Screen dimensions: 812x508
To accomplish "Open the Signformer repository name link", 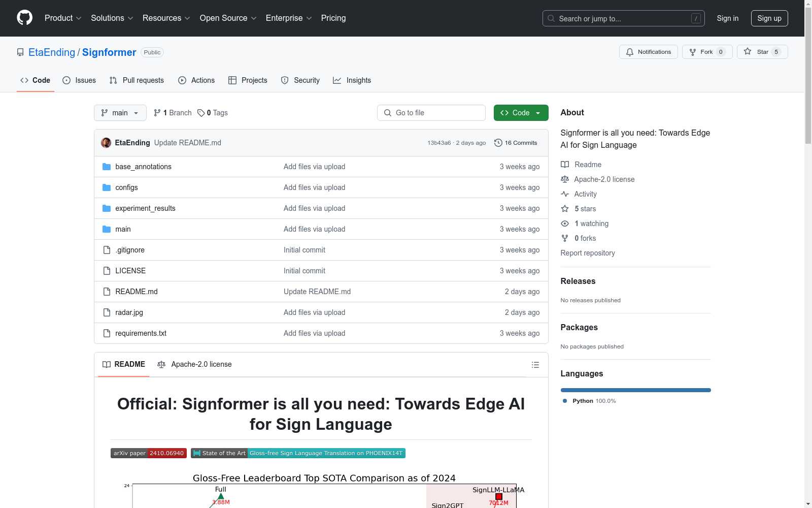I will coord(109,52).
